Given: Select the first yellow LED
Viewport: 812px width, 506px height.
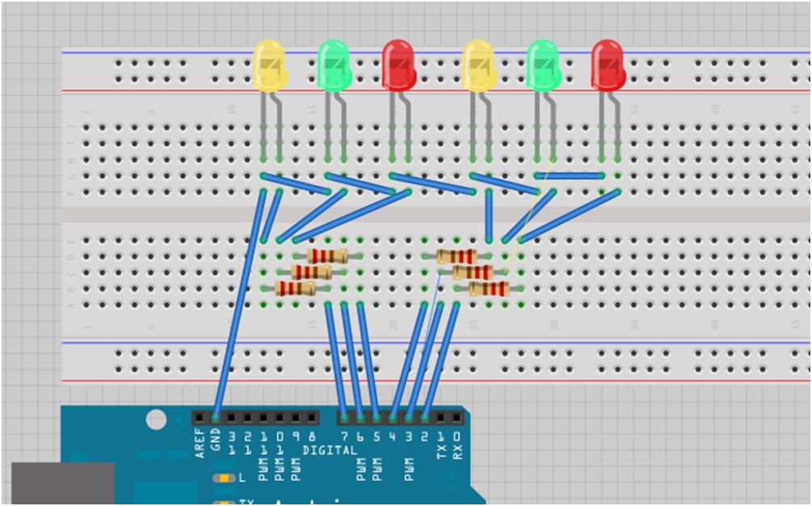Looking at the screenshot, I should tap(269, 67).
